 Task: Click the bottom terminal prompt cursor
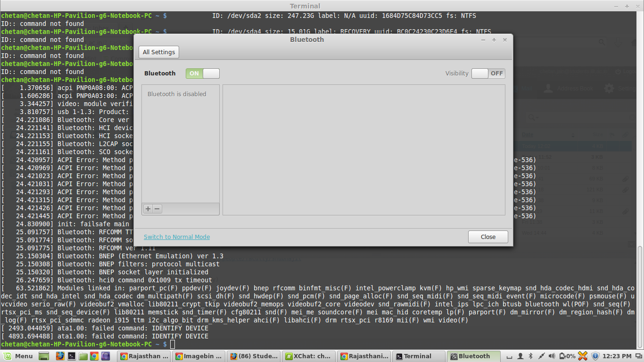coord(173,344)
